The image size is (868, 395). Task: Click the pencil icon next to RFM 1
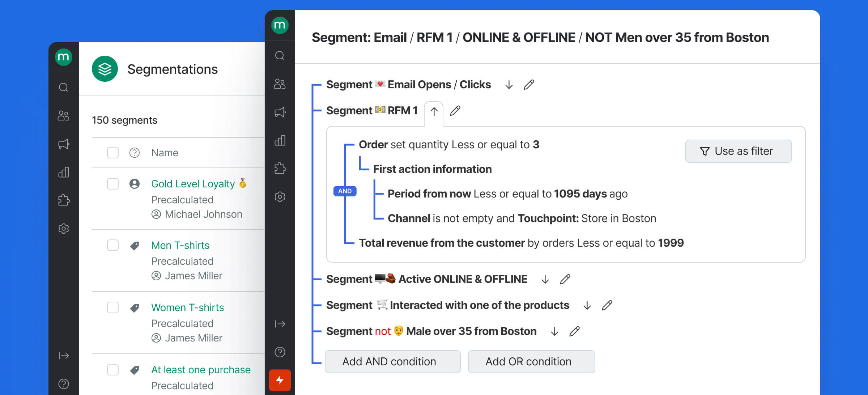tap(455, 111)
